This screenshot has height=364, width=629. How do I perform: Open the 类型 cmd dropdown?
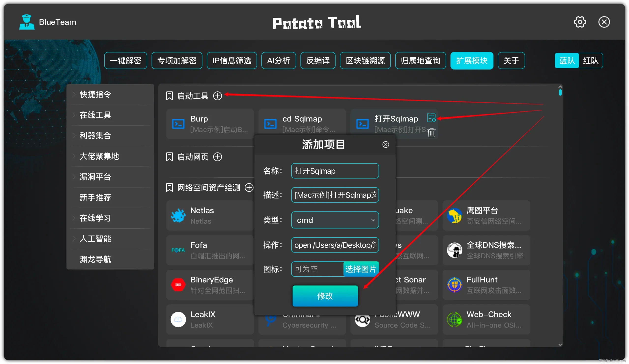coord(335,220)
